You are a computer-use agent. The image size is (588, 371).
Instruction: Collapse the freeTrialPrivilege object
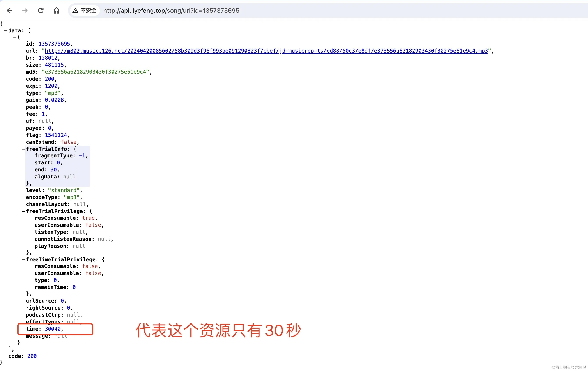[x=23, y=211]
